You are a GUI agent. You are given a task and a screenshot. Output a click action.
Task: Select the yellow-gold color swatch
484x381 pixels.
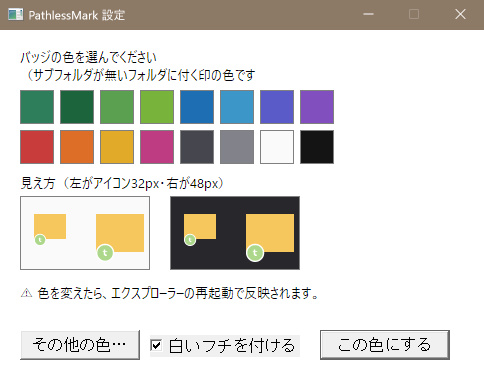(117, 147)
